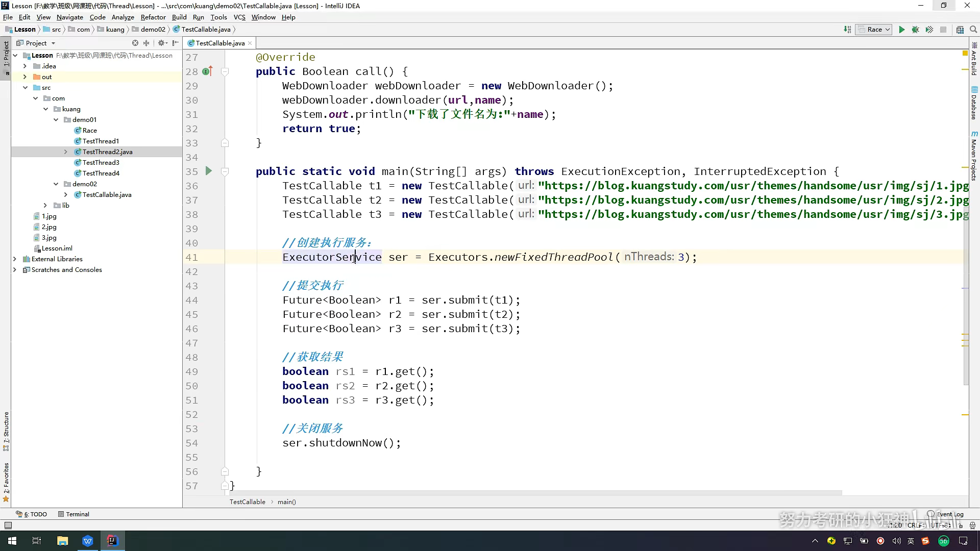The width and height of the screenshot is (980, 551).
Task: Click Scroll from Source target icon
Action: coord(135,43)
